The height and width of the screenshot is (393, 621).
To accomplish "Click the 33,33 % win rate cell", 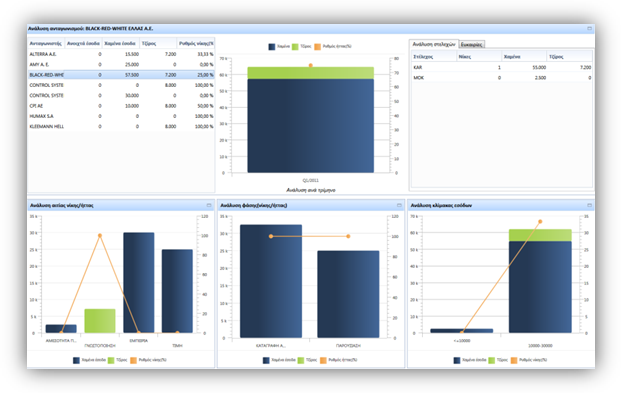I will pos(205,54).
